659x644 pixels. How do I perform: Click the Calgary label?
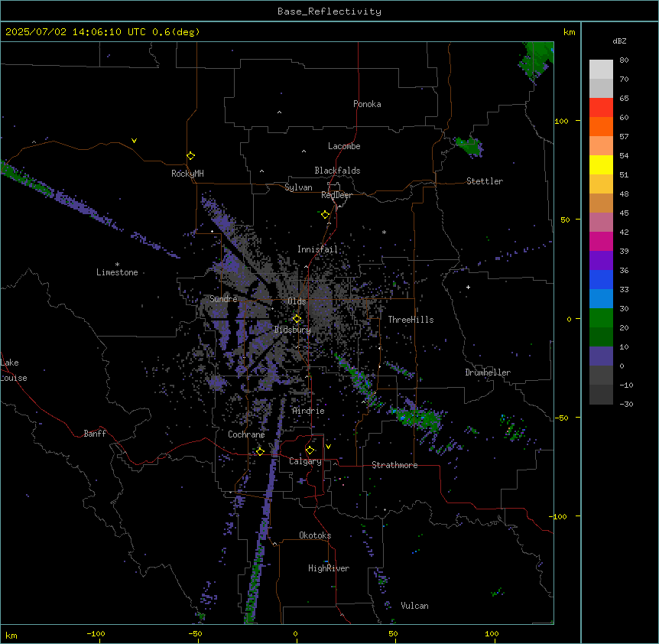click(x=306, y=461)
